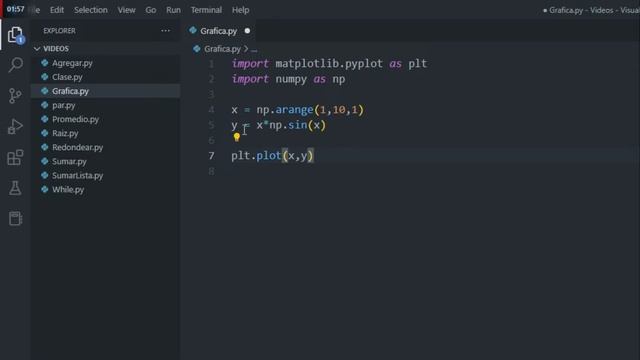Click on 'arange' in line 4

click(294, 110)
